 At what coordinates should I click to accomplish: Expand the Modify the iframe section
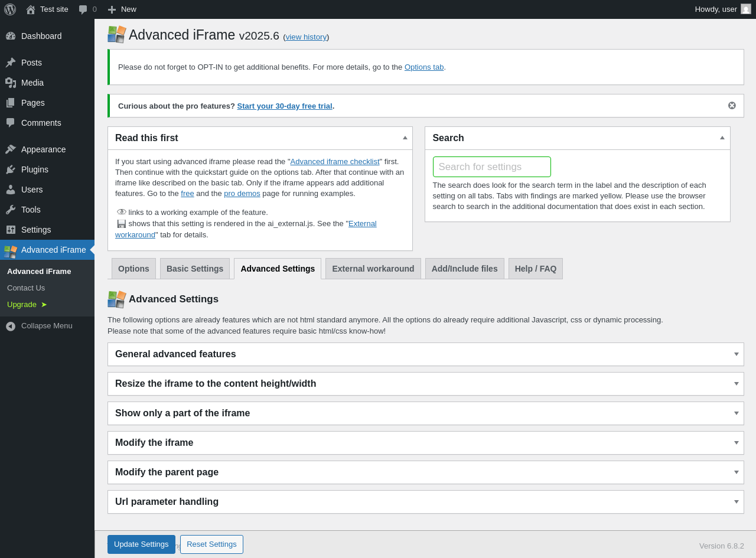tap(425, 443)
